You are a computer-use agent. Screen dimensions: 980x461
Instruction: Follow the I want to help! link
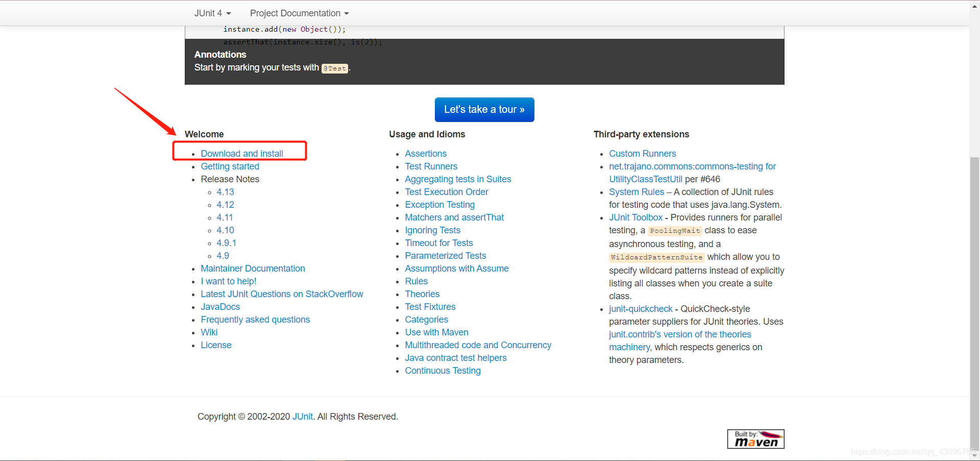click(x=229, y=281)
